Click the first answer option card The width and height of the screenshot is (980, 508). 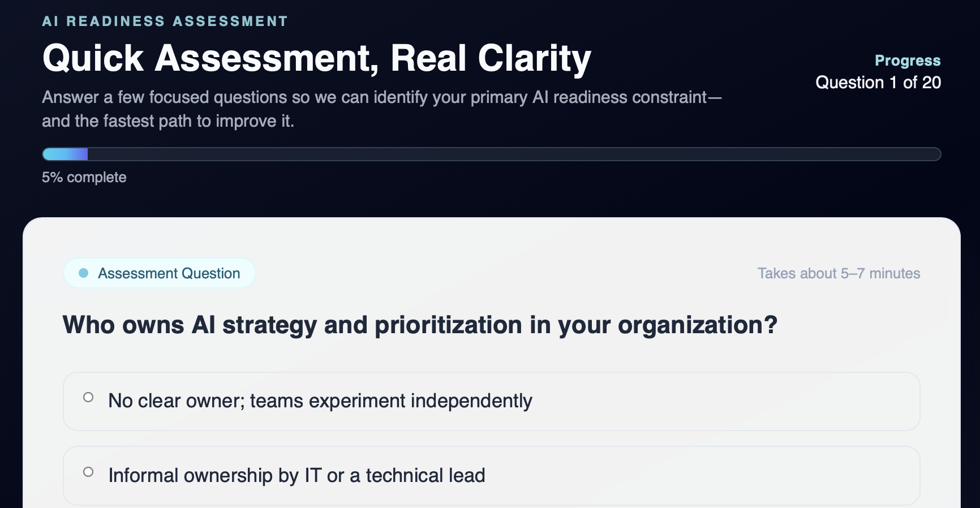click(x=491, y=401)
